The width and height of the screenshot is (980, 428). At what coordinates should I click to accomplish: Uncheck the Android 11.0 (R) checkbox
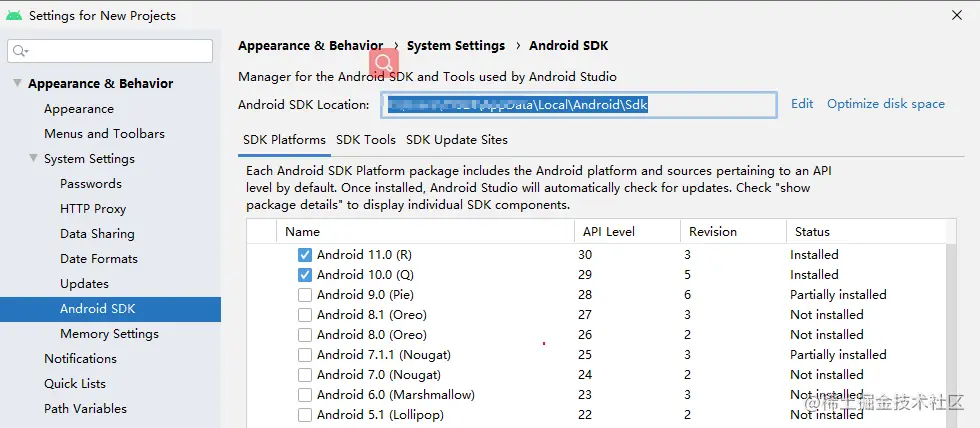pyautogui.click(x=305, y=255)
